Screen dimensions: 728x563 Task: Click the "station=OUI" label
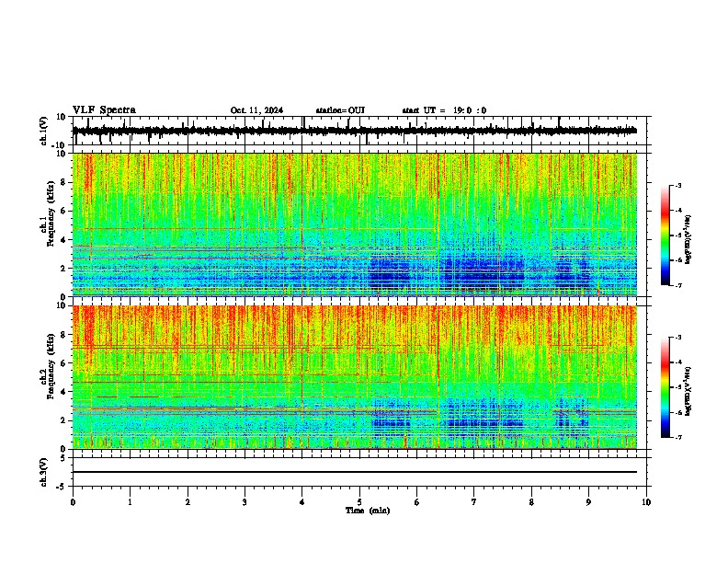pos(340,110)
